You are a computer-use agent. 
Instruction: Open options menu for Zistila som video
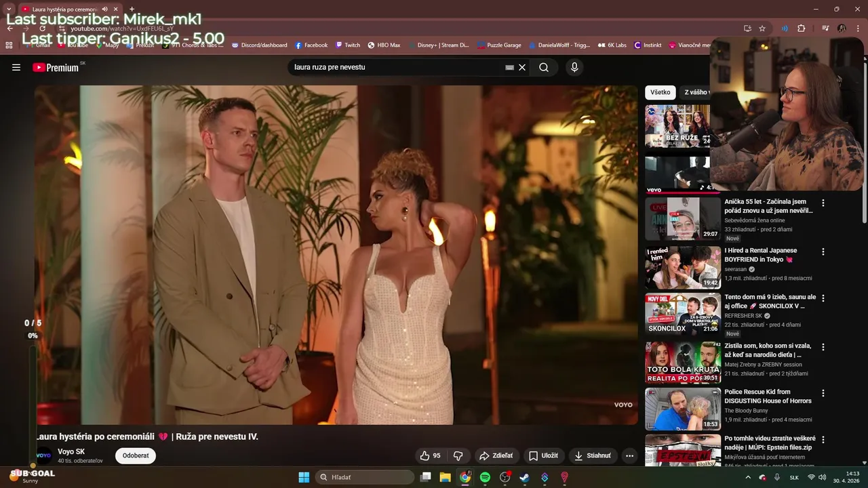click(823, 347)
